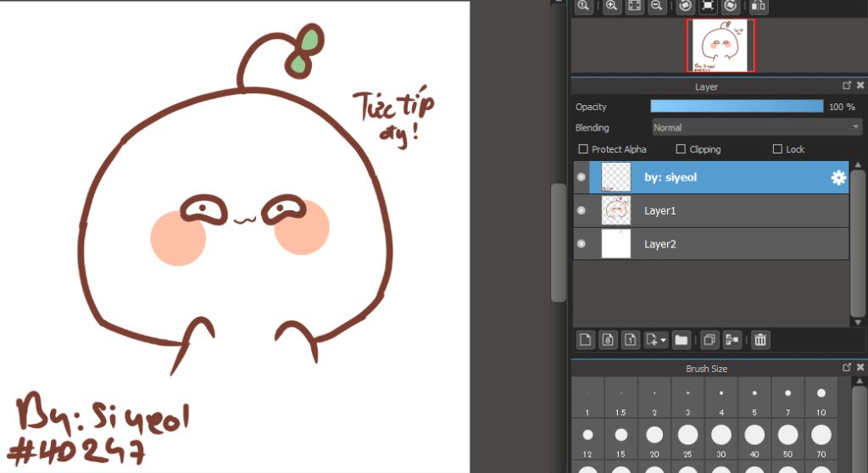Close the Brush Size panel

click(860, 367)
